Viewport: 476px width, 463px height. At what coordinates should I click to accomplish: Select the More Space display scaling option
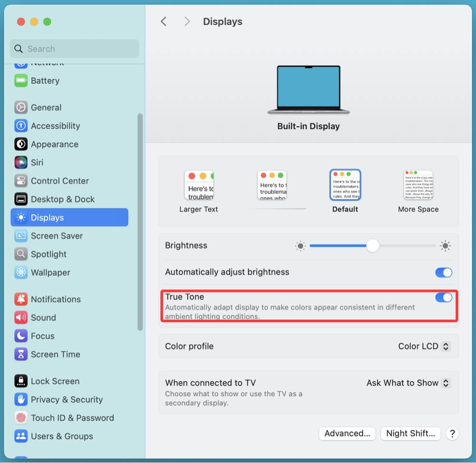(418, 185)
